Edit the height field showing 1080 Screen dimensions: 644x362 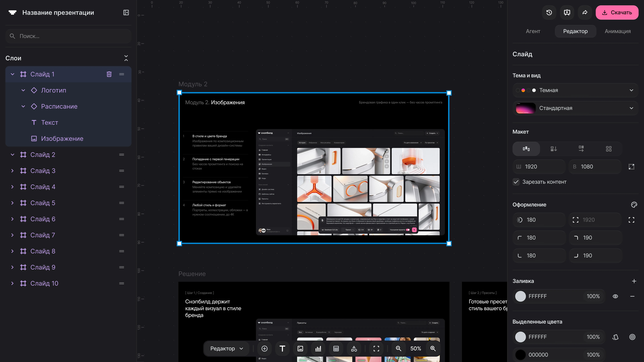click(595, 167)
